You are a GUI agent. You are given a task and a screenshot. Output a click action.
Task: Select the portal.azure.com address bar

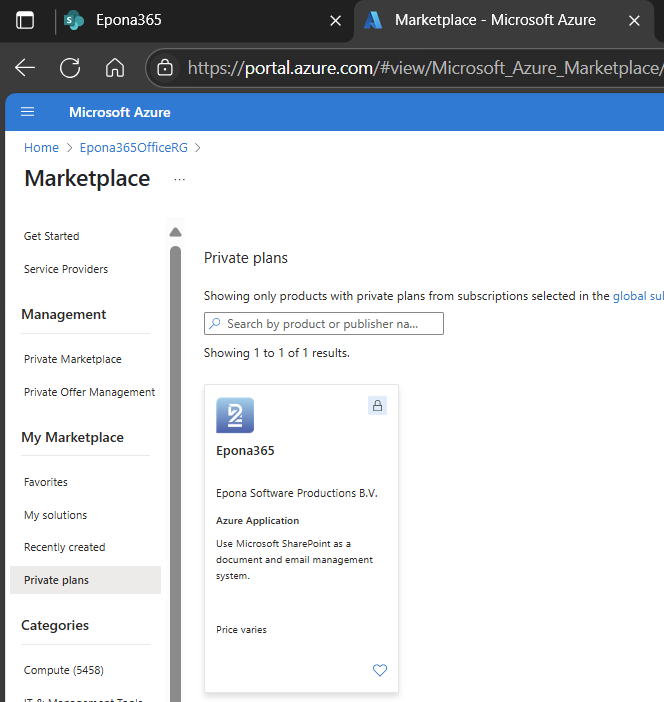point(424,68)
